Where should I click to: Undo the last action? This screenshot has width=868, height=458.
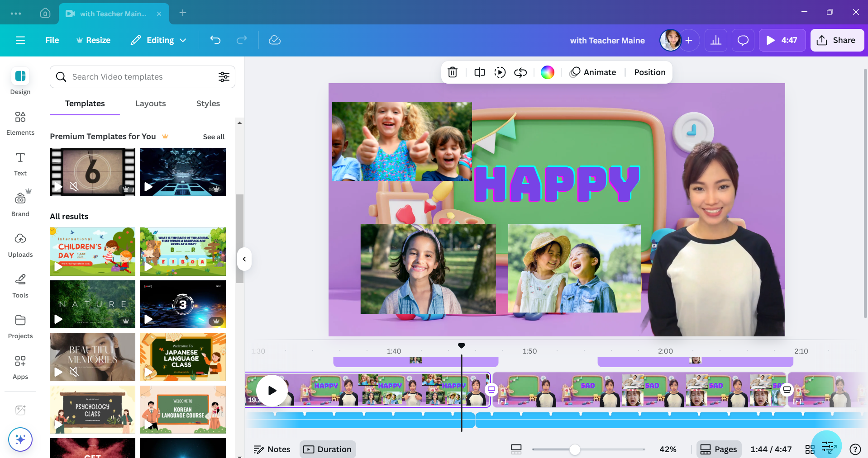pyautogui.click(x=215, y=40)
